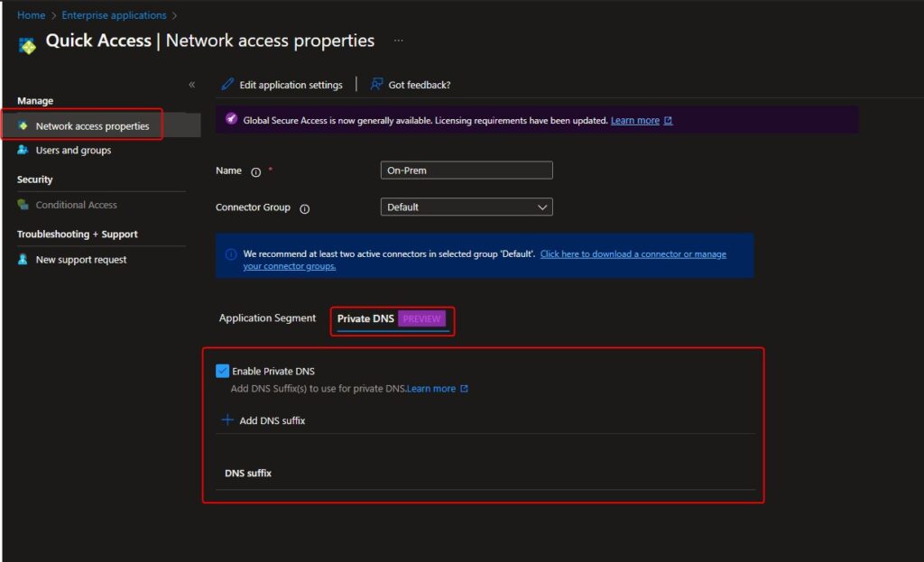The width and height of the screenshot is (924, 562).
Task: Click the Security section heading
Action: pyautogui.click(x=35, y=180)
